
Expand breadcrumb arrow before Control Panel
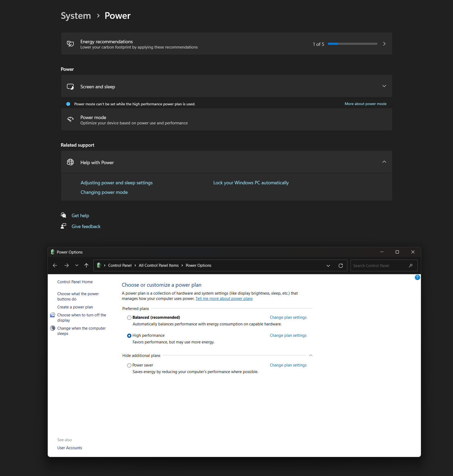(105, 265)
